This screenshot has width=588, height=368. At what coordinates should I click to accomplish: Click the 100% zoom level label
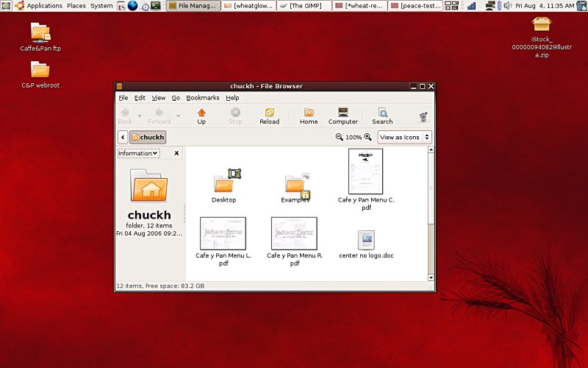tap(354, 137)
